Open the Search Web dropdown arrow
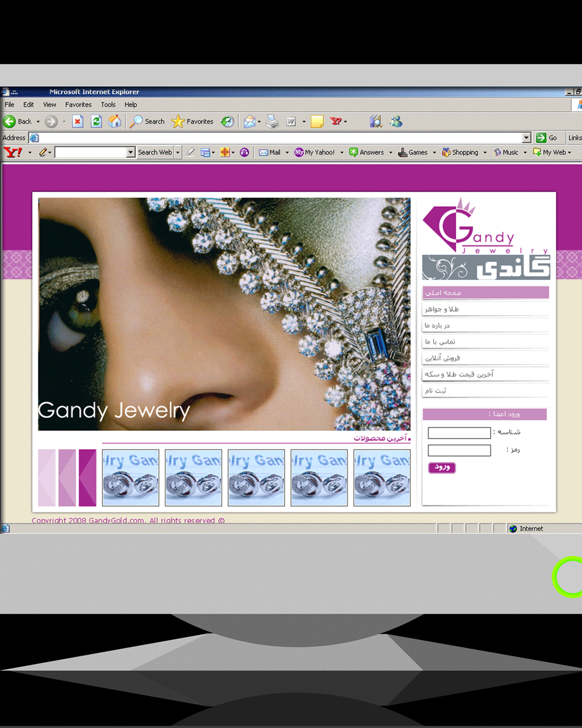Image resolution: width=582 pixels, height=728 pixels. tap(178, 152)
